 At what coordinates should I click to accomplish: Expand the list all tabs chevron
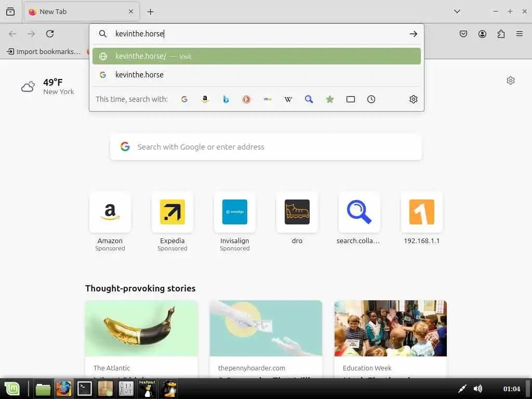coord(457,11)
